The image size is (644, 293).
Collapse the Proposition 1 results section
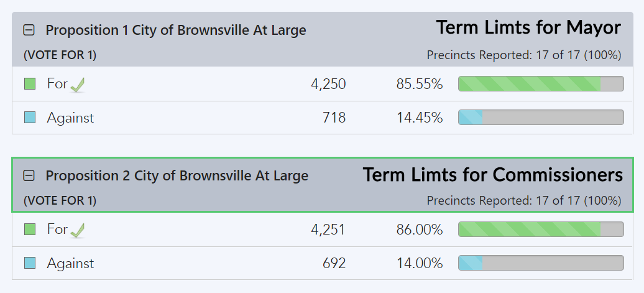click(29, 30)
